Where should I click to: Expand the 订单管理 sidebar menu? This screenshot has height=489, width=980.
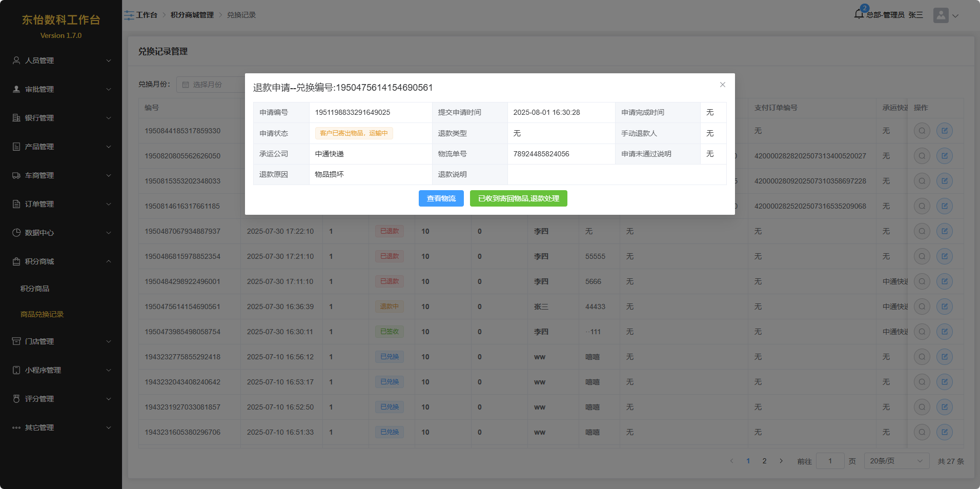(x=61, y=204)
